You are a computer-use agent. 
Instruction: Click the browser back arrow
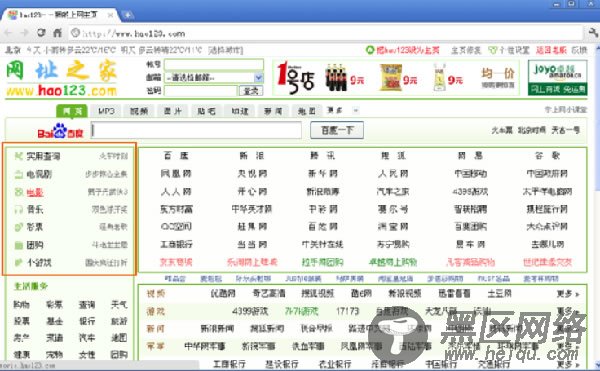click(8, 33)
